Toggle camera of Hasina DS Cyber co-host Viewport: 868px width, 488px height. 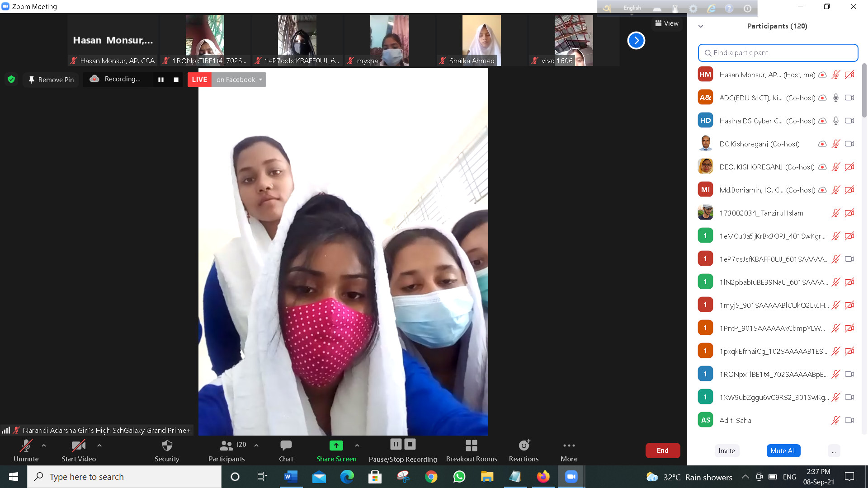pyautogui.click(x=849, y=121)
